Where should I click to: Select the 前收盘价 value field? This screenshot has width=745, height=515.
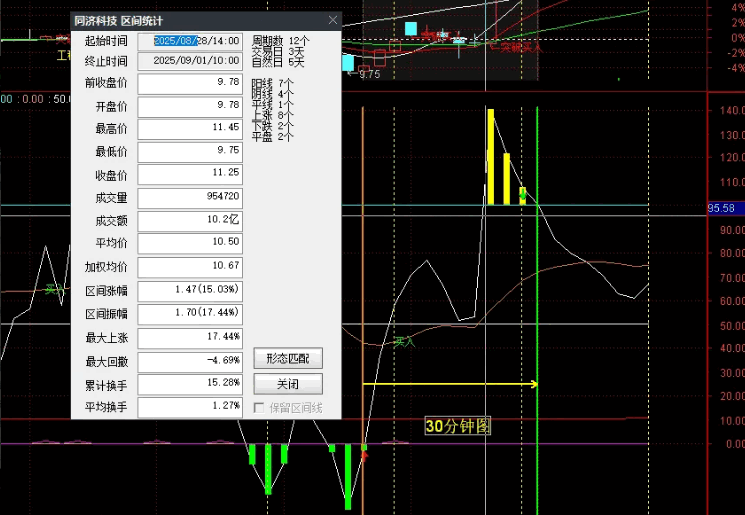click(190, 84)
